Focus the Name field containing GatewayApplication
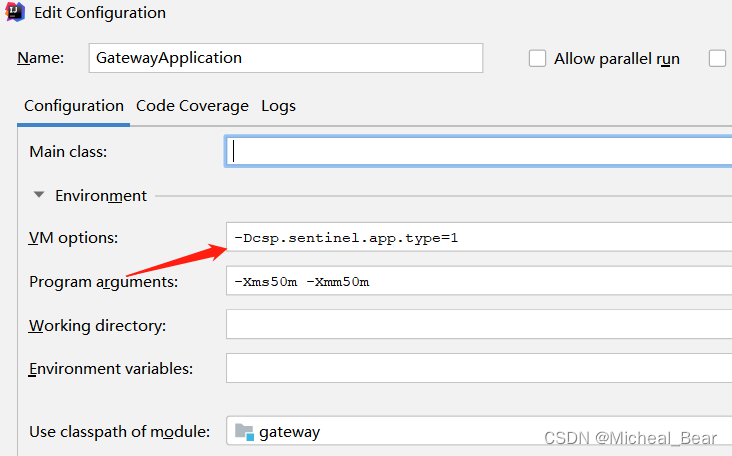 click(285, 58)
